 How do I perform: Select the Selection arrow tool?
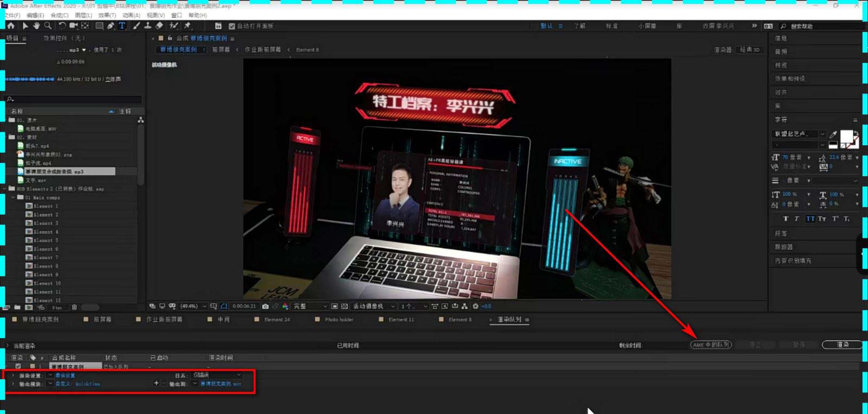[x=25, y=25]
